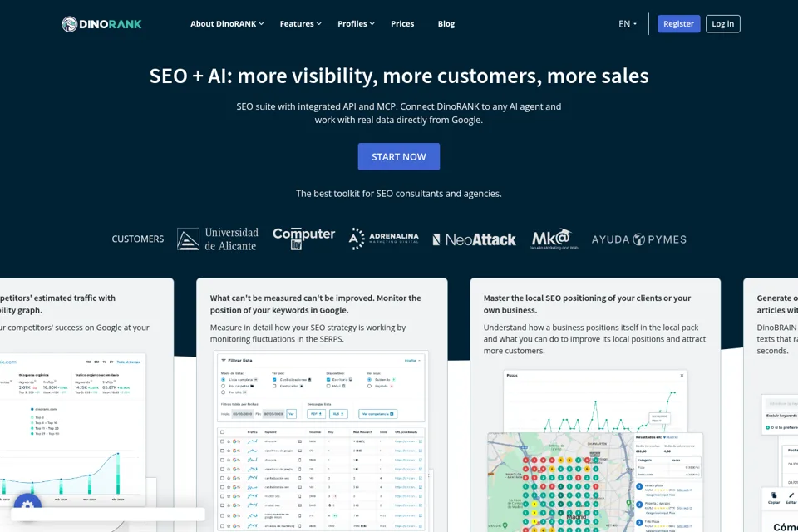798x532 pixels.
Task: Click the Register button
Action: [678, 24]
